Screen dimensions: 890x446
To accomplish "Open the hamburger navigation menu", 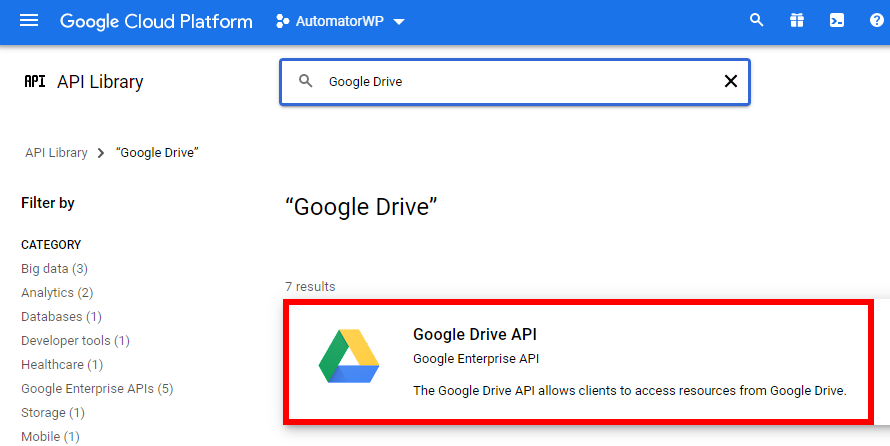I will (29, 21).
